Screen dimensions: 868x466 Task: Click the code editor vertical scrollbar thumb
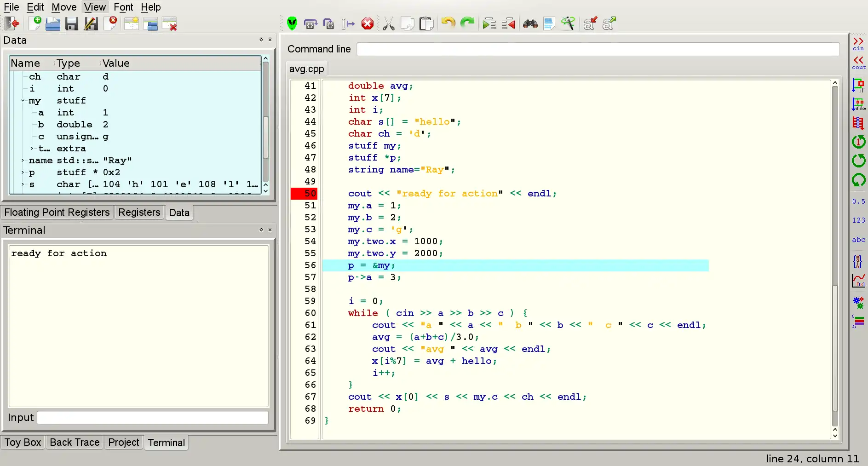(x=835, y=349)
